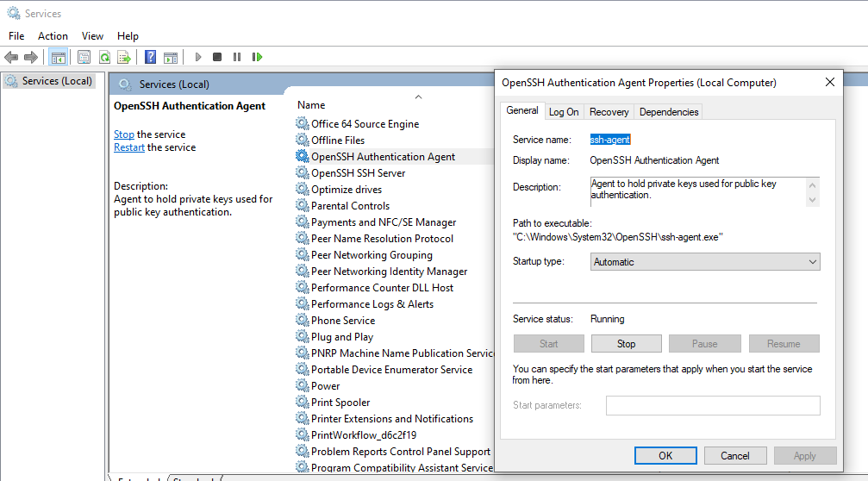Click the Restart Service toolbar icon
The height and width of the screenshot is (481, 868).
click(x=257, y=57)
